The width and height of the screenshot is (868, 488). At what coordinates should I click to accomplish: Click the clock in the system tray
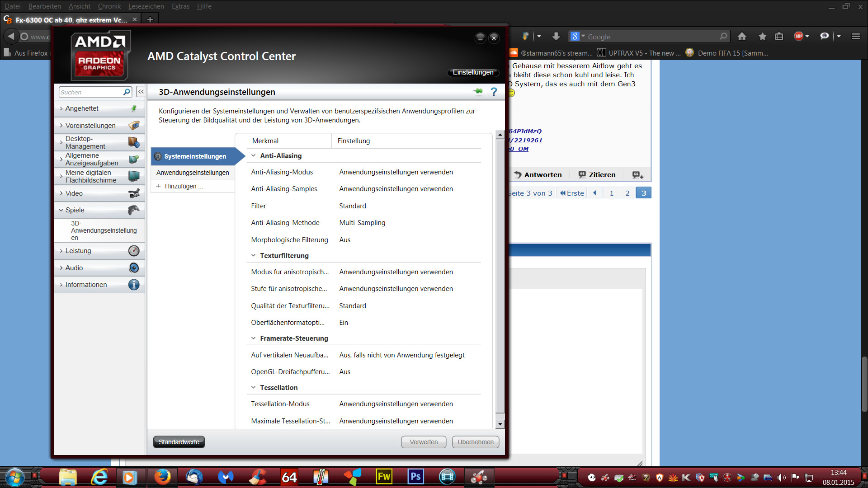pos(839,477)
